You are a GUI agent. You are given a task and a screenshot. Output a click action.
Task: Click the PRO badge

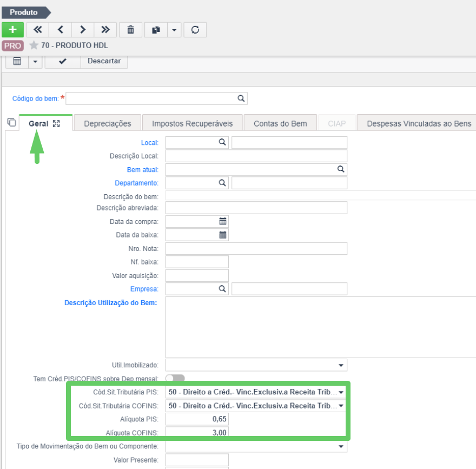(12, 45)
